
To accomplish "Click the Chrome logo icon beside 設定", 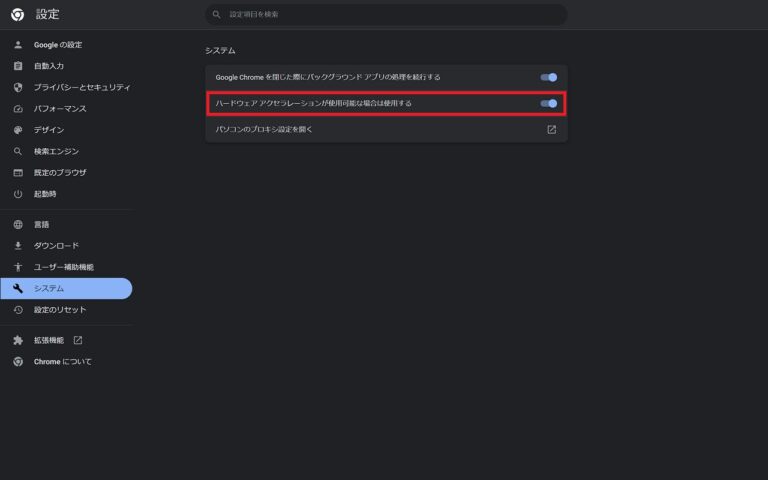I will coord(17,15).
